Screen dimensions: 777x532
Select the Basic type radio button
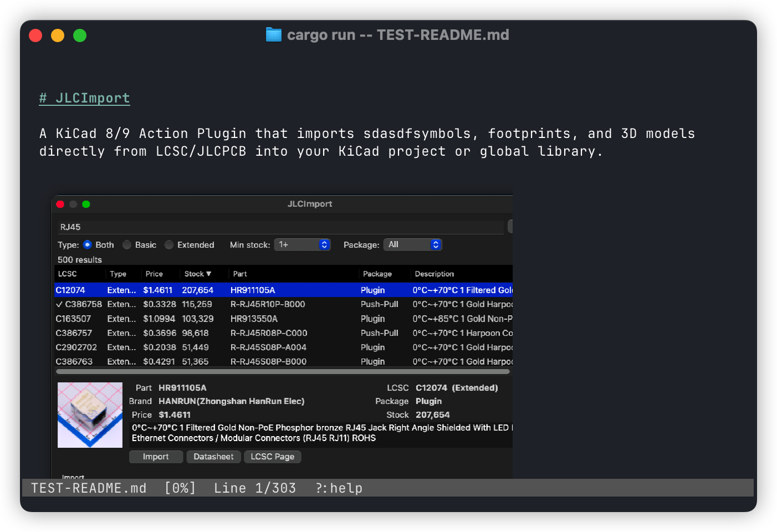click(x=127, y=244)
